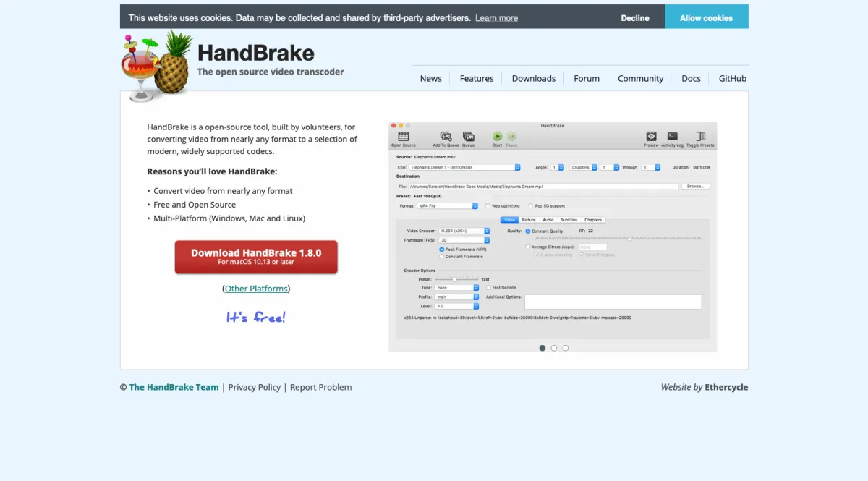Open the Forum navigation item
Viewport: 868px width, 481px height.
587,78
